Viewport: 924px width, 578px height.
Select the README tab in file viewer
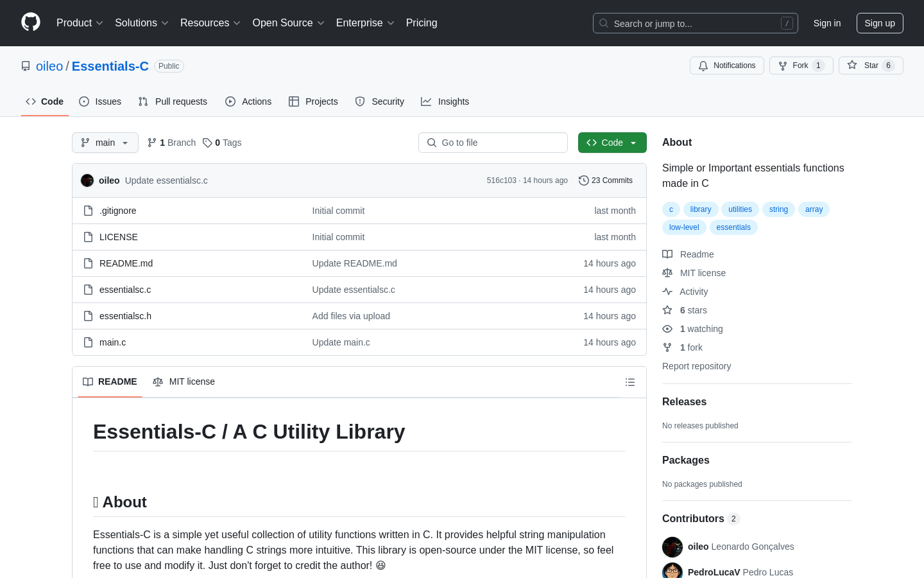click(110, 381)
